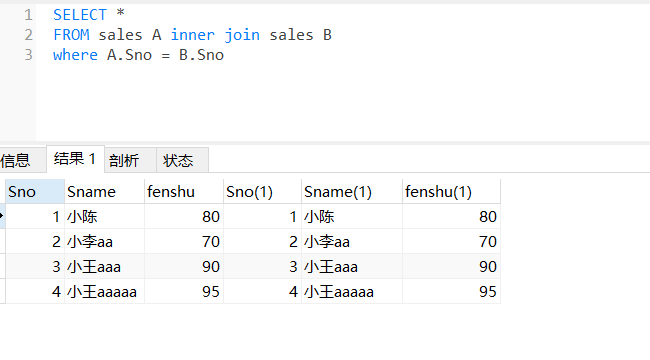Select fenshu(1) value 70
Screen dimensions: 650x360
(x=451, y=241)
